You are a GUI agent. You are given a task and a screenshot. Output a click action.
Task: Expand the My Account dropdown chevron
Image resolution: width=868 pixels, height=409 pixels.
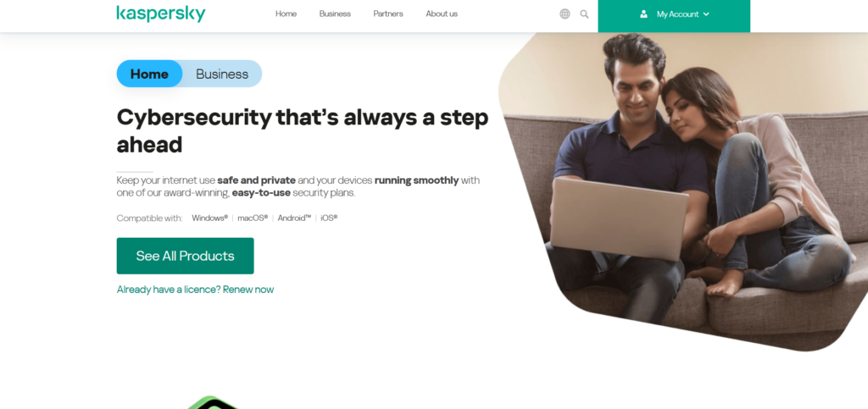(x=706, y=14)
